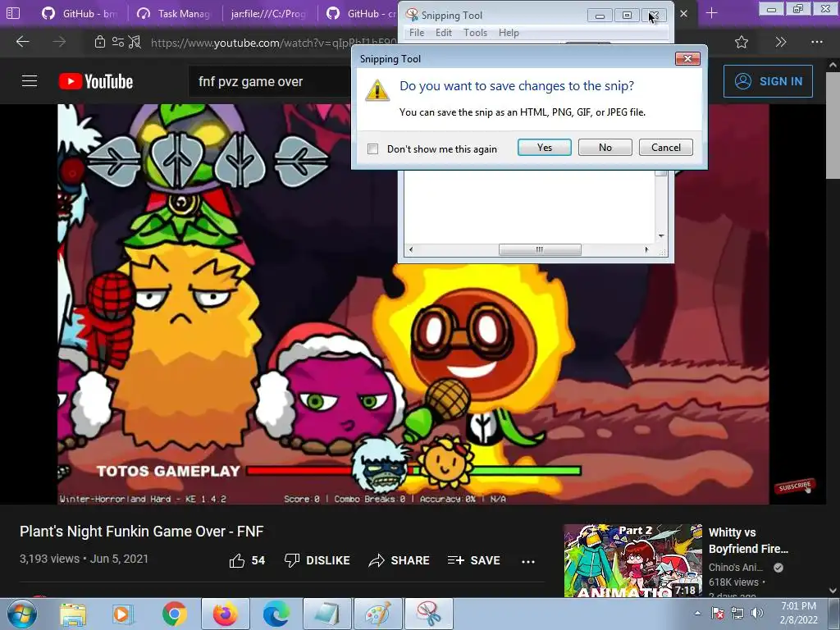The image size is (840, 630).
Task: Click the browser forward arrow
Action: point(59,42)
